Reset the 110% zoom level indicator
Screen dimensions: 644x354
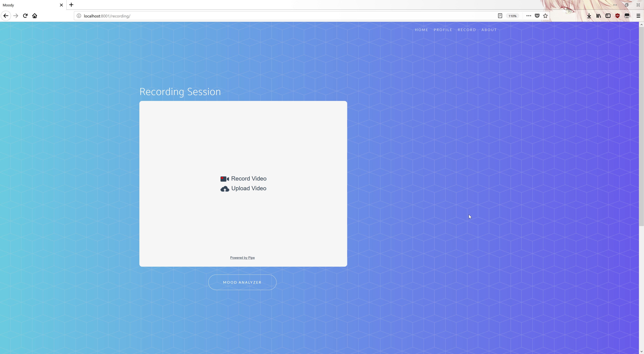pos(512,16)
